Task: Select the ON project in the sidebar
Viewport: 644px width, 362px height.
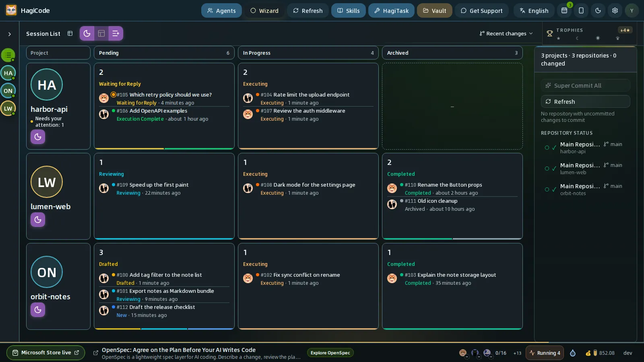Action: [8, 91]
